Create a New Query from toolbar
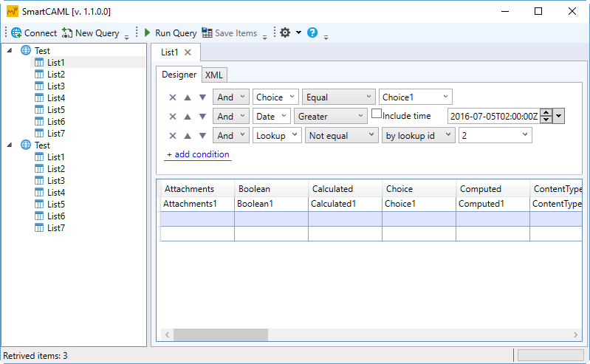Image resolution: width=590 pixels, height=364 pixels. pos(90,33)
